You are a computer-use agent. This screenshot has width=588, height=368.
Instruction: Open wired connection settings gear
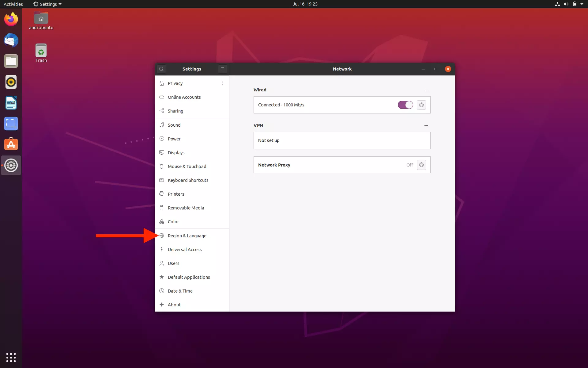(421, 105)
